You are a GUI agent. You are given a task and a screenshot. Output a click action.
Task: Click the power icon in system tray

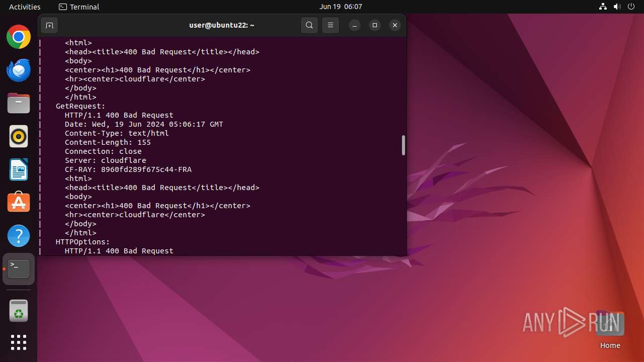coord(631,7)
